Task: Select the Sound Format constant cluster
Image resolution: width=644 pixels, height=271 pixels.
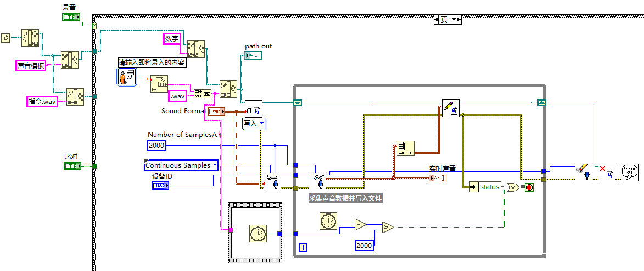Action: tap(216, 112)
